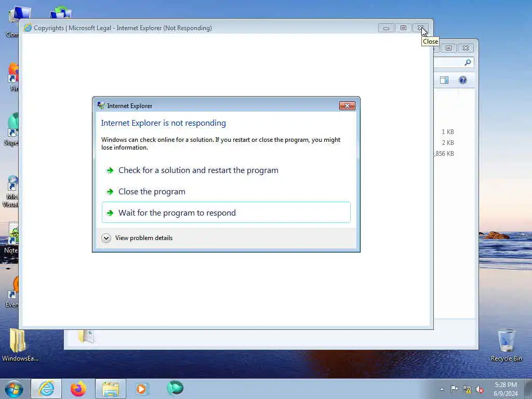This screenshot has width=532, height=399.
Task: Close the background Explorer window
Action: 465,48
